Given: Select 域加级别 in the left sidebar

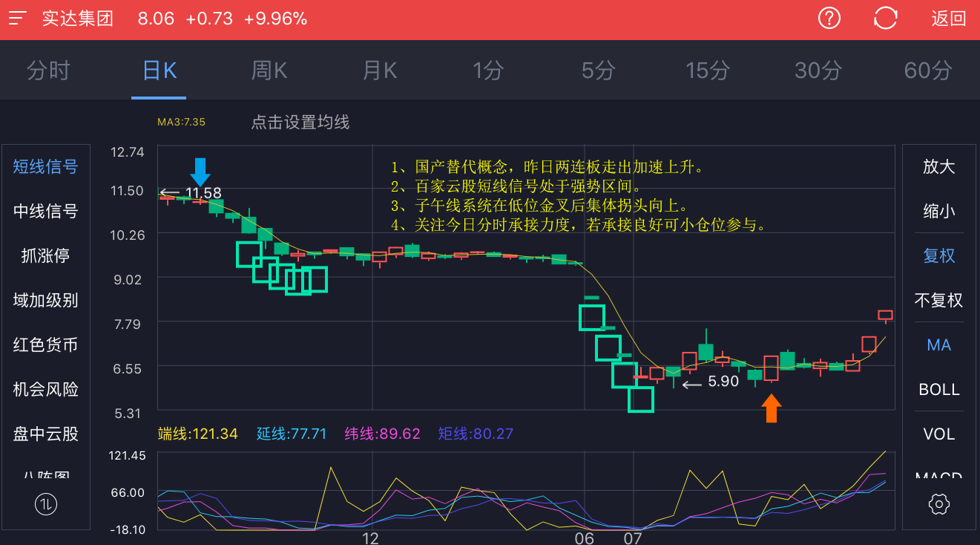Looking at the screenshot, I should coord(45,300).
